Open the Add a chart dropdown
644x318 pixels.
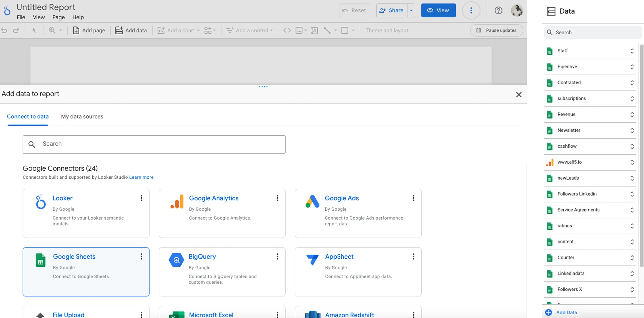point(179,31)
